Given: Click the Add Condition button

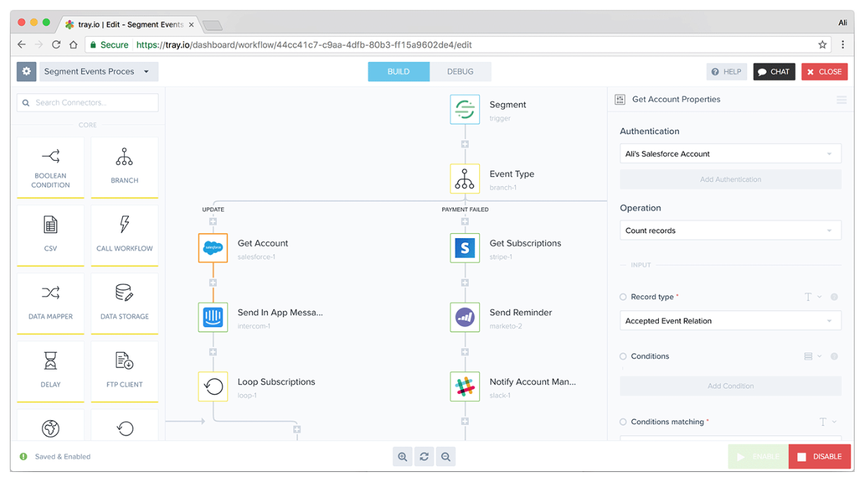Looking at the screenshot, I should pos(730,386).
